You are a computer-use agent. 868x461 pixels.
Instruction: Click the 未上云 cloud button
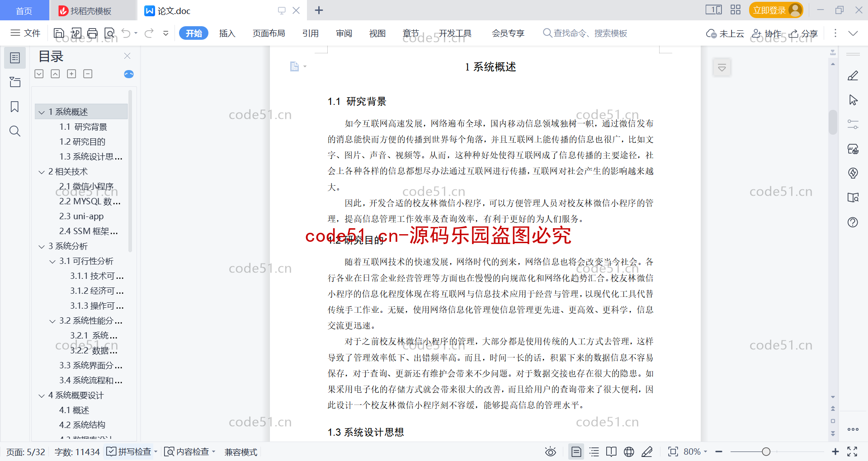725,33
